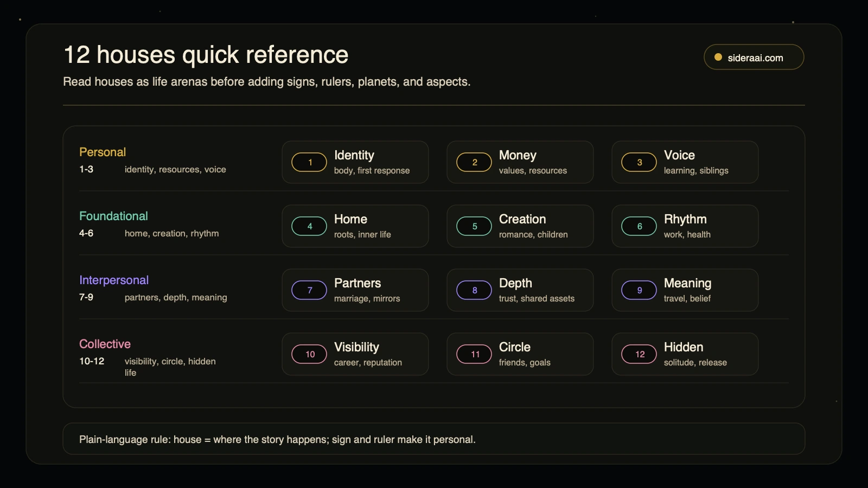Viewport: 868px width, 488px height.
Task: Open the Creation house card title
Action: pos(522,219)
